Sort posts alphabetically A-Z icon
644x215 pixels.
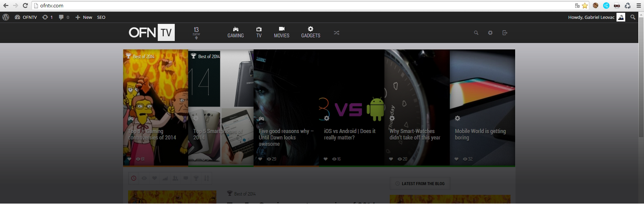coord(207,178)
